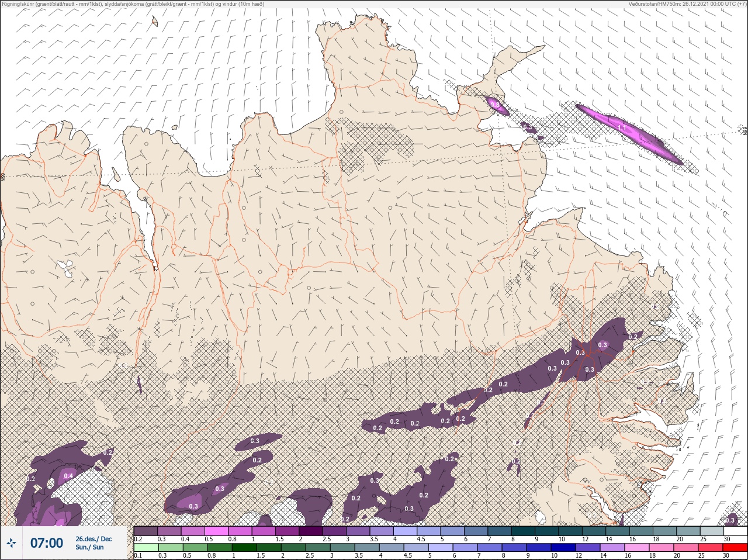Click the date text '26.des./ Dec'
This screenshot has height=560, width=748.
tap(93, 539)
